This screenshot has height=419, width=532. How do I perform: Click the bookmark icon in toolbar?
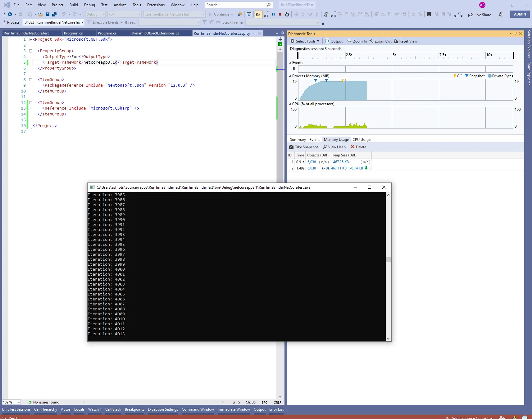point(429,14)
